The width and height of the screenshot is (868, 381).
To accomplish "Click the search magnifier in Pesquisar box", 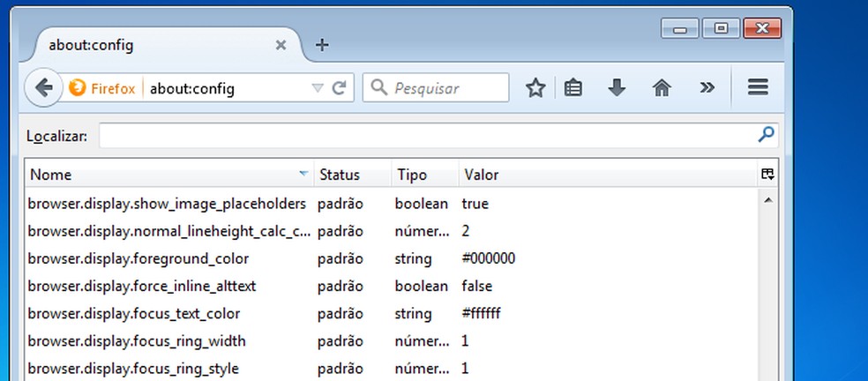I will (x=379, y=87).
